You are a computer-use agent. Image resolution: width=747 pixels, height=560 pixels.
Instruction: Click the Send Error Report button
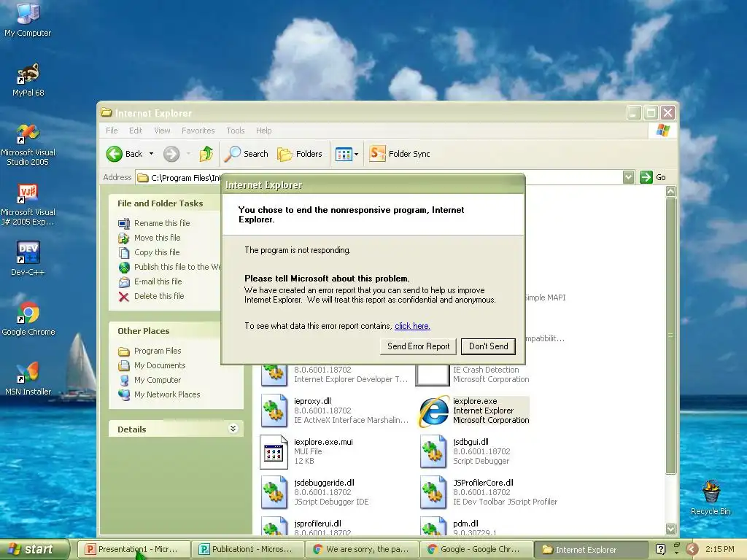pyautogui.click(x=418, y=346)
